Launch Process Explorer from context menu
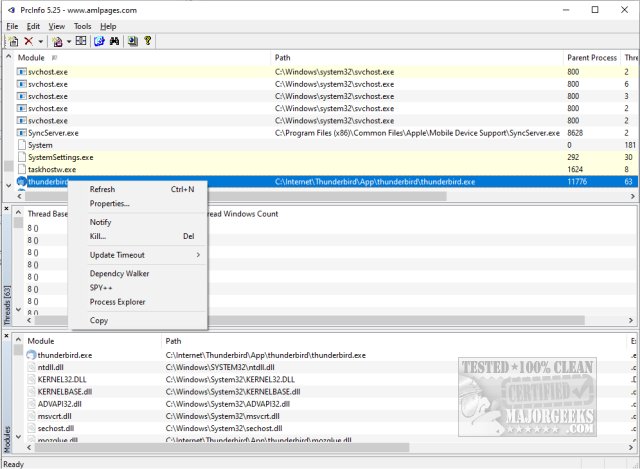 click(117, 302)
